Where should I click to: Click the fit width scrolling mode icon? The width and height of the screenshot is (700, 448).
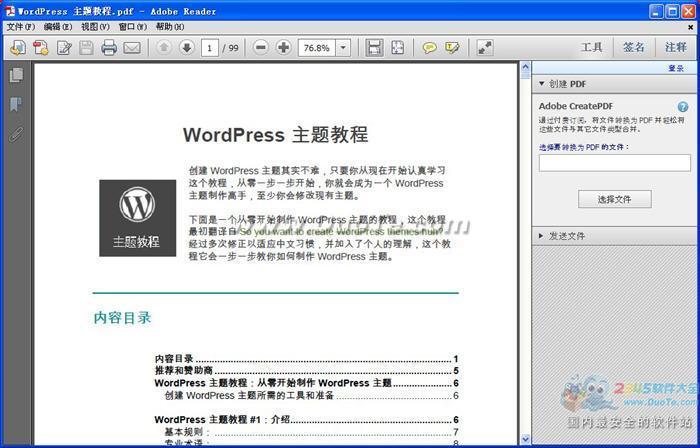click(374, 47)
